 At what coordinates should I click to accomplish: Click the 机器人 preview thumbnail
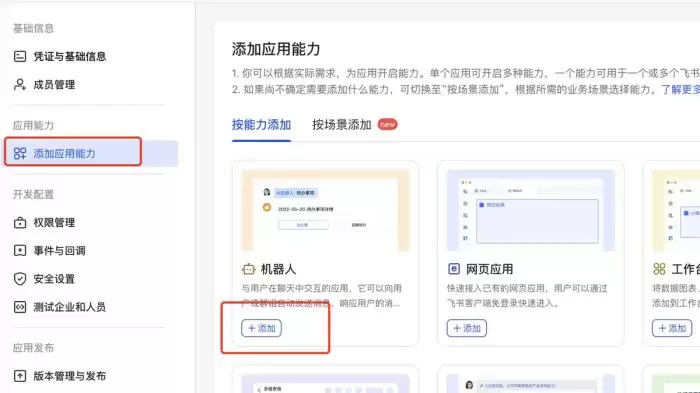pyautogui.click(x=325, y=210)
